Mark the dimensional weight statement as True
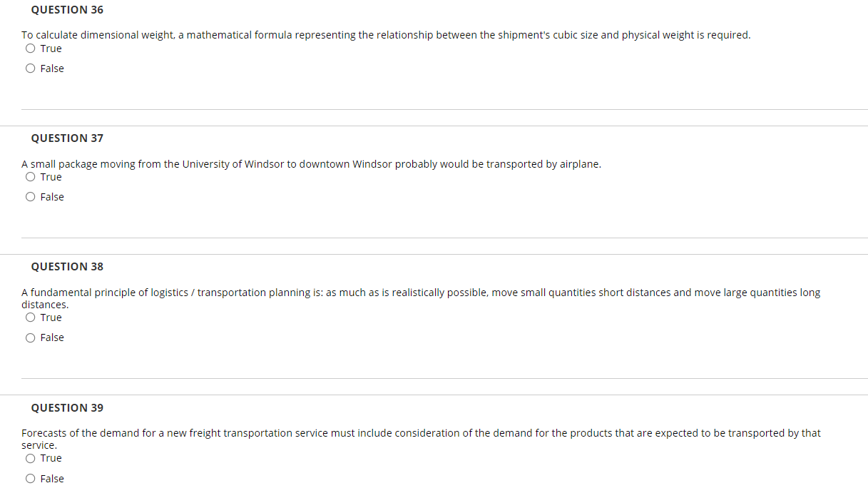The width and height of the screenshot is (868, 503). pos(30,48)
